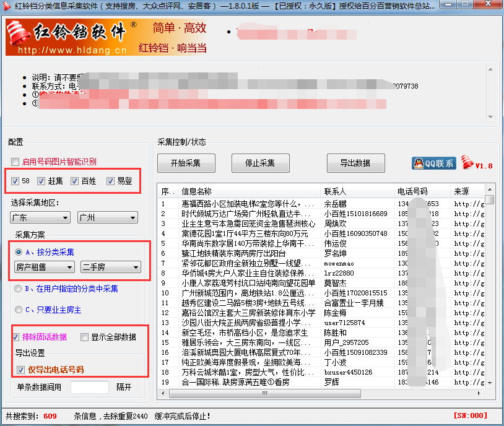The image size is (504, 426).
Task: Click the results table vertical scrollbar thumb
Action: 490,199
